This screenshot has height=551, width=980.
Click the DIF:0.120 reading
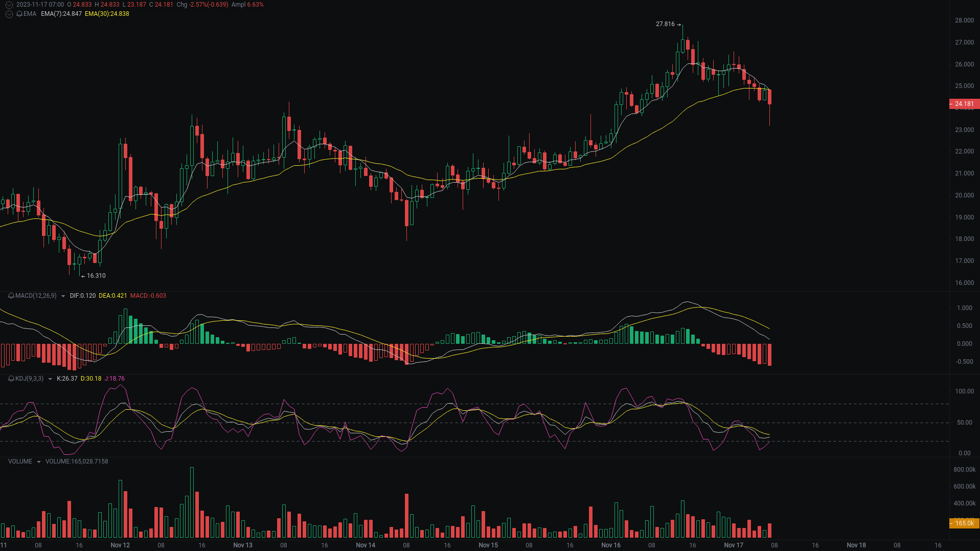pyautogui.click(x=83, y=296)
